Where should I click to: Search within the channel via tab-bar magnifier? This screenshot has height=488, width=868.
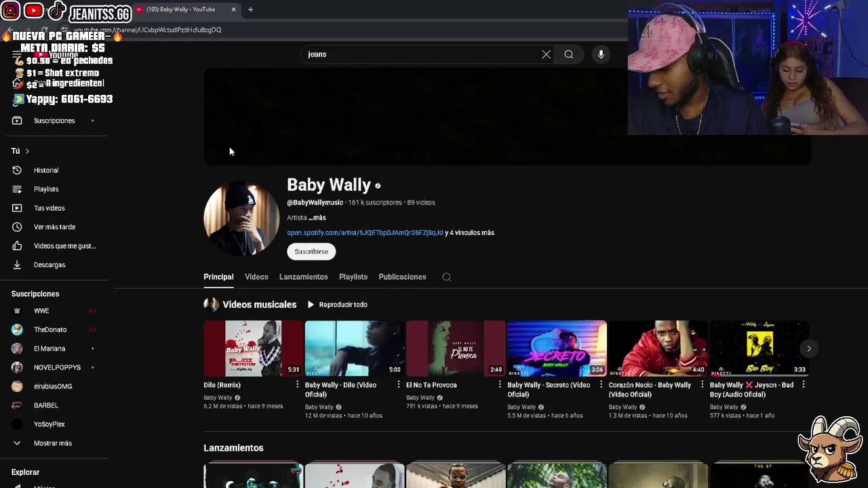(447, 277)
